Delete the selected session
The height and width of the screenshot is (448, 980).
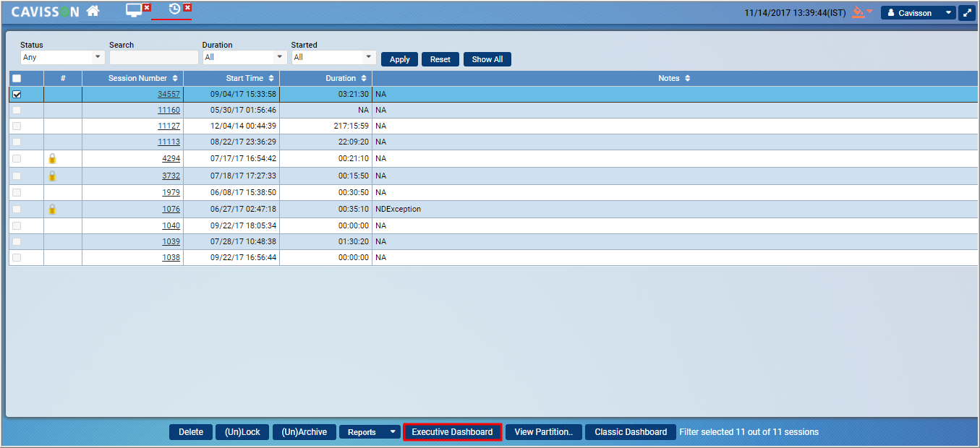click(x=191, y=432)
